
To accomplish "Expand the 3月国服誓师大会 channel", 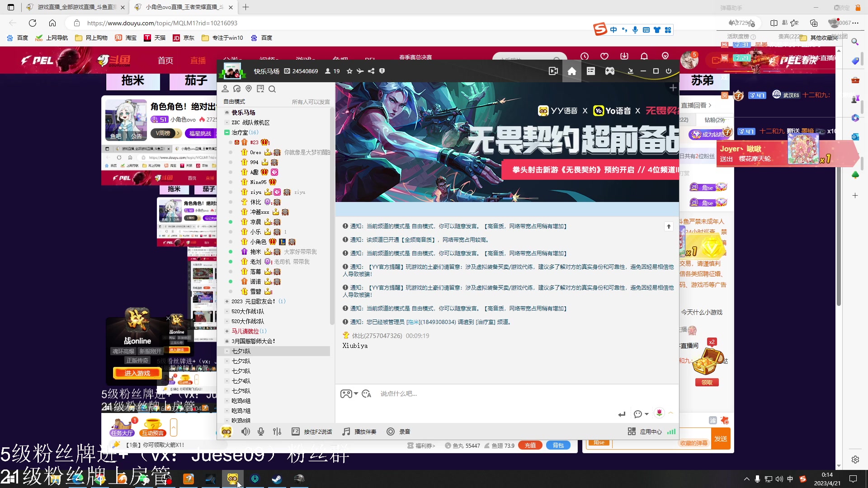I will point(227,341).
